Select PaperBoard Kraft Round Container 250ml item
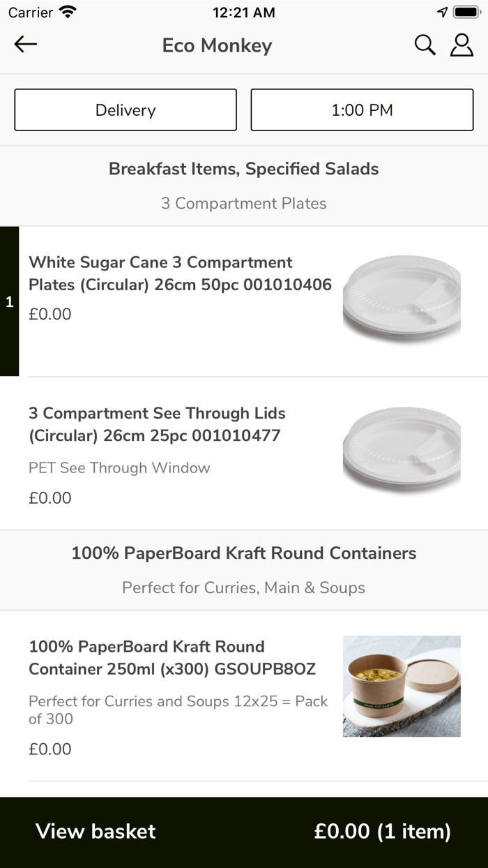Viewport: 488px width, 868px height. tap(172, 658)
